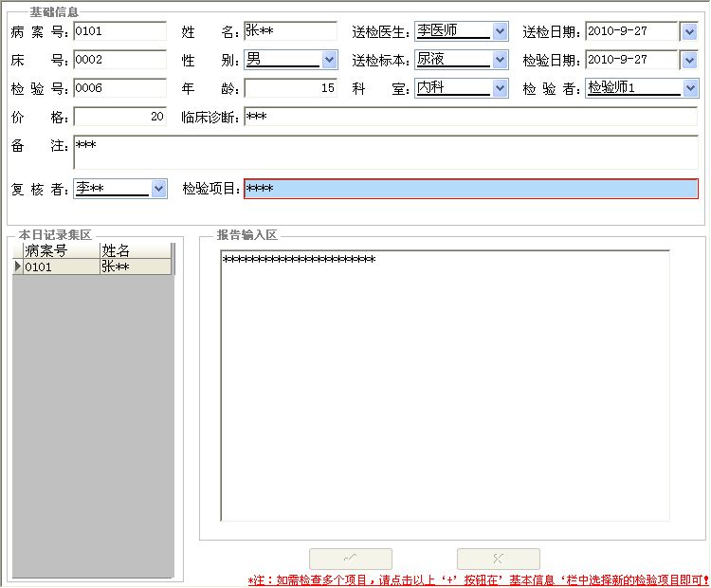Screen dimensions: 711x588
Task: Click the 病案号 input field
Action: (x=119, y=31)
